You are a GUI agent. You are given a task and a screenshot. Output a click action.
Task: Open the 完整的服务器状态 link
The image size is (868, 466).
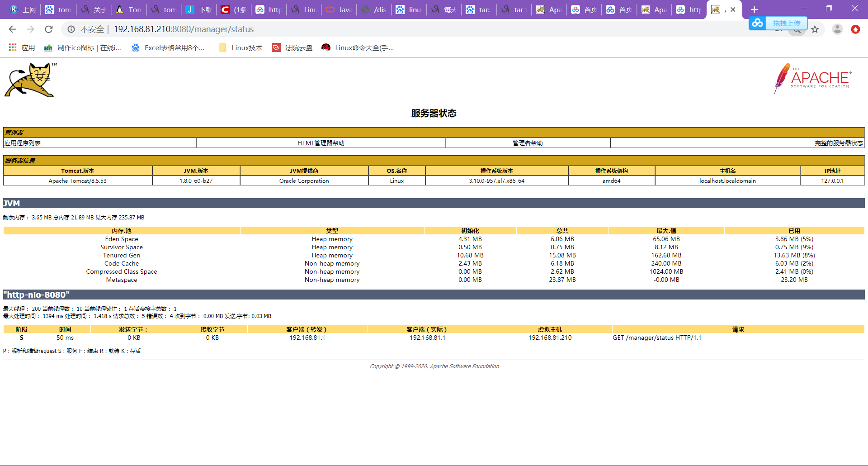tap(839, 143)
